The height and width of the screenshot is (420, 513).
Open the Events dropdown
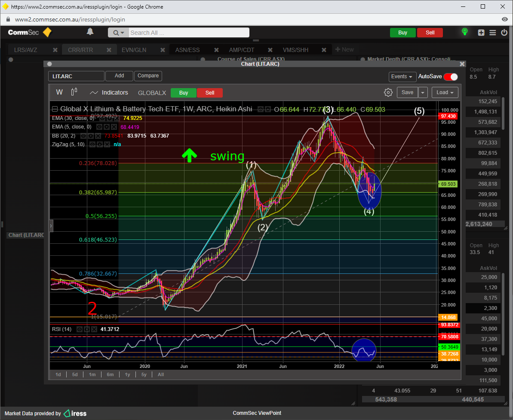coord(402,77)
